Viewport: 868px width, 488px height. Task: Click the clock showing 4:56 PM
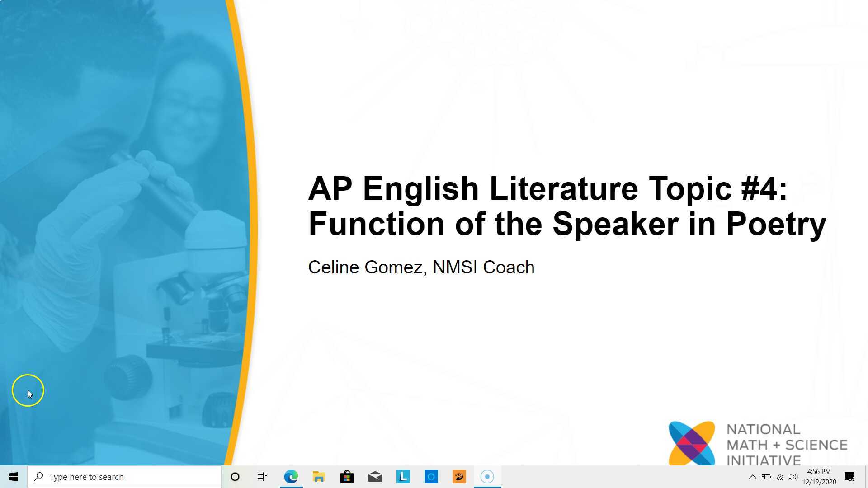pyautogui.click(x=819, y=477)
